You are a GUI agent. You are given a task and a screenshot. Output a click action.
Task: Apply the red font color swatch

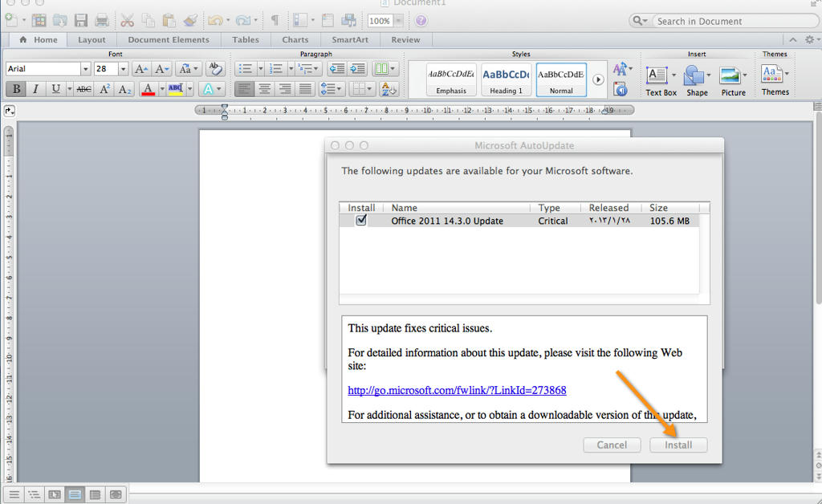[148, 89]
